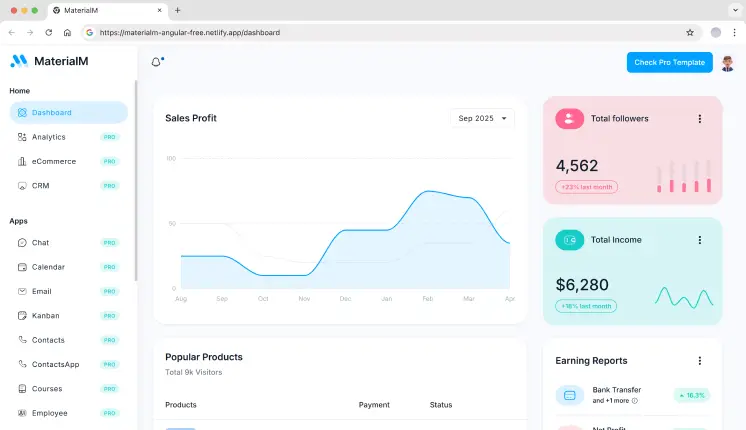
Task: Click the CRM sidebar icon
Action: click(x=22, y=186)
